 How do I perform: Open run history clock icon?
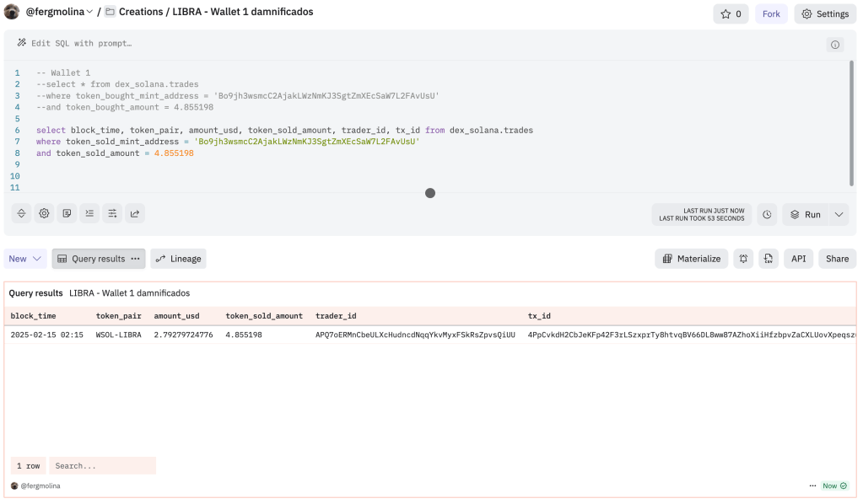tap(767, 214)
